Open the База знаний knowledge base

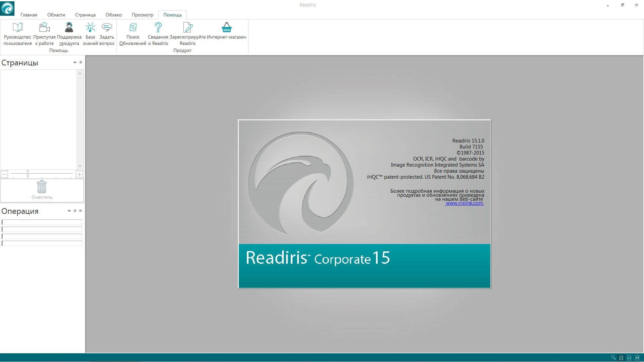[90, 34]
